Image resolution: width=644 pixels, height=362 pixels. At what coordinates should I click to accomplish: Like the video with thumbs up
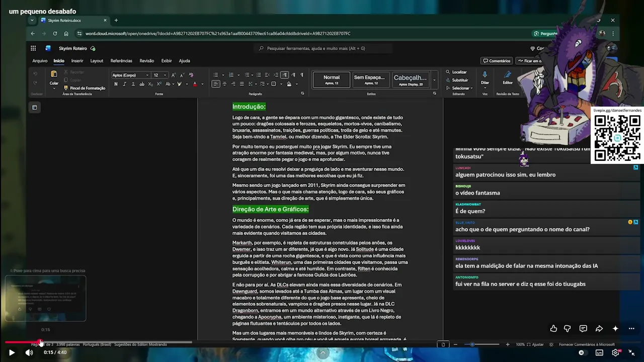point(553,328)
